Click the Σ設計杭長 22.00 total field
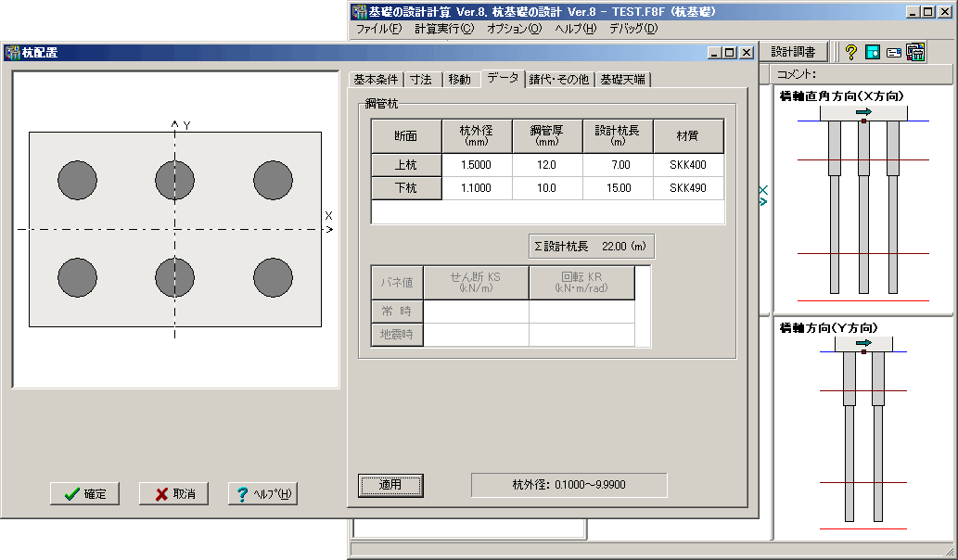Viewport: 958px width, 560px height. (x=592, y=246)
